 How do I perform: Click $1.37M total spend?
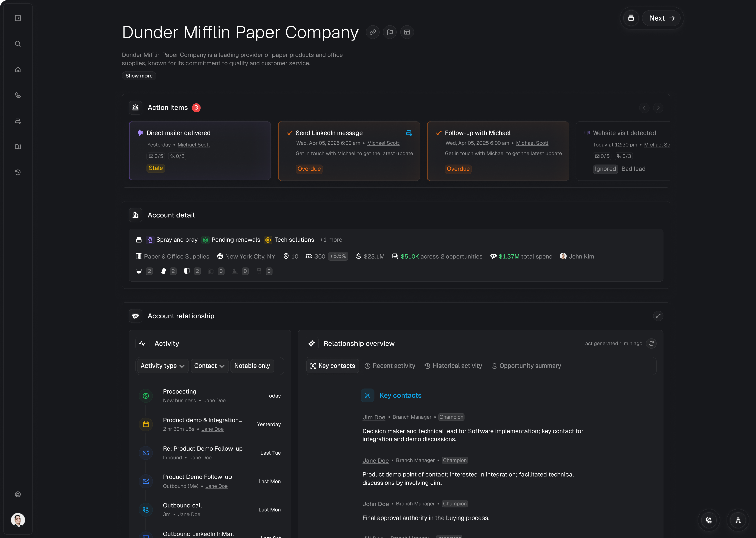coord(521,256)
